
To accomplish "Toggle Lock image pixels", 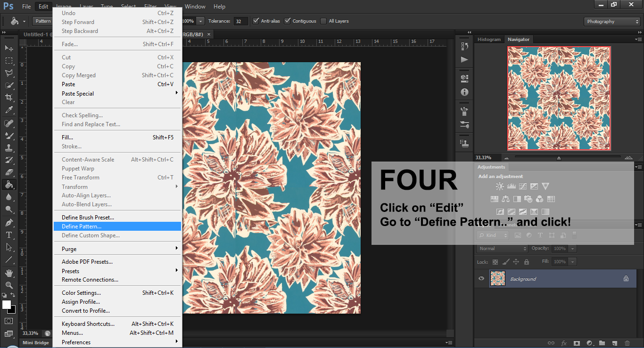I will click(x=505, y=262).
